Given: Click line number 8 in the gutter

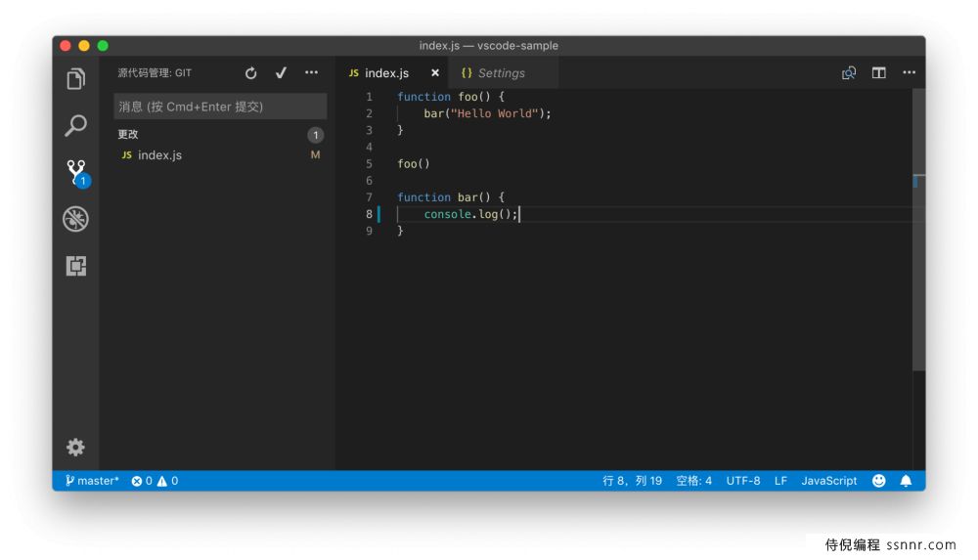Looking at the screenshot, I should pyautogui.click(x=370, y=214).
